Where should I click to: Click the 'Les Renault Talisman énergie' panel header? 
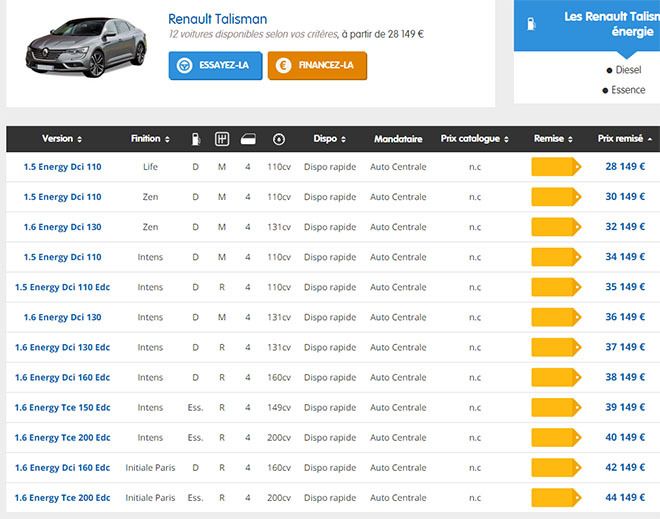[x=587, y=25]
